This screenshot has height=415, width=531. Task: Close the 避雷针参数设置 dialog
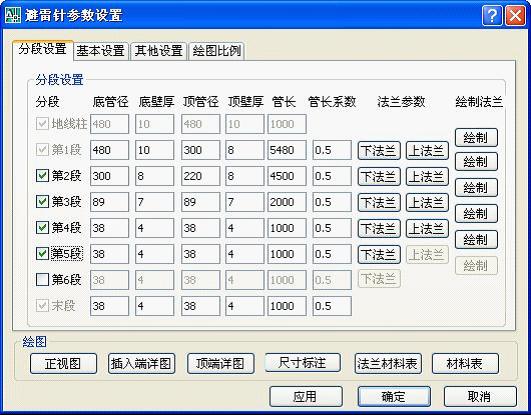tap(515, 16)
